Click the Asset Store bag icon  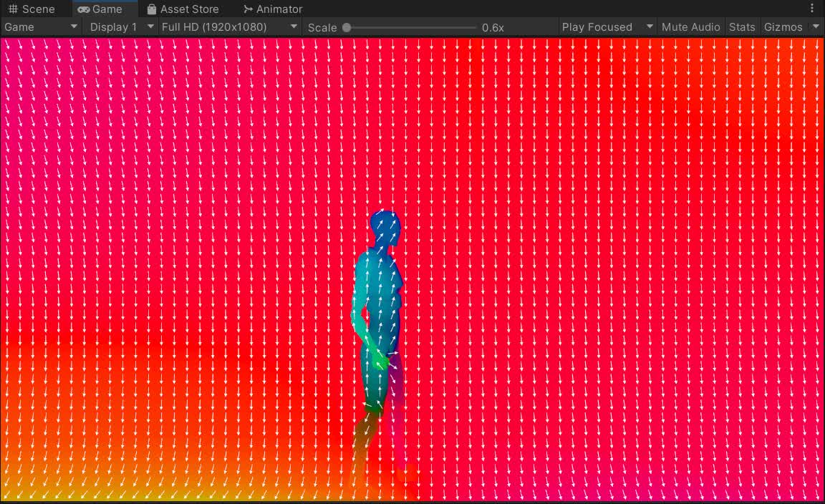(152, 9)
